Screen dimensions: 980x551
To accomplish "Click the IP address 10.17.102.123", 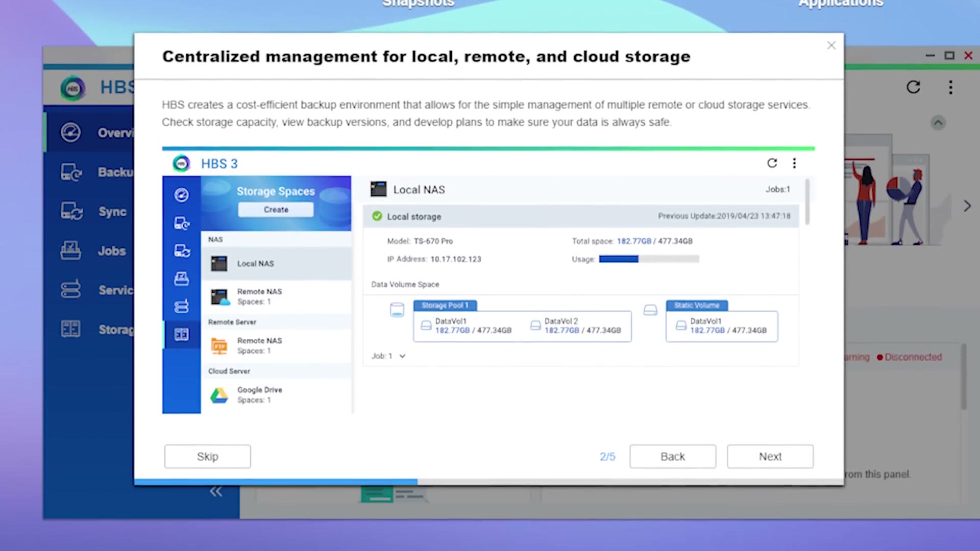I will tap(455, 259).
